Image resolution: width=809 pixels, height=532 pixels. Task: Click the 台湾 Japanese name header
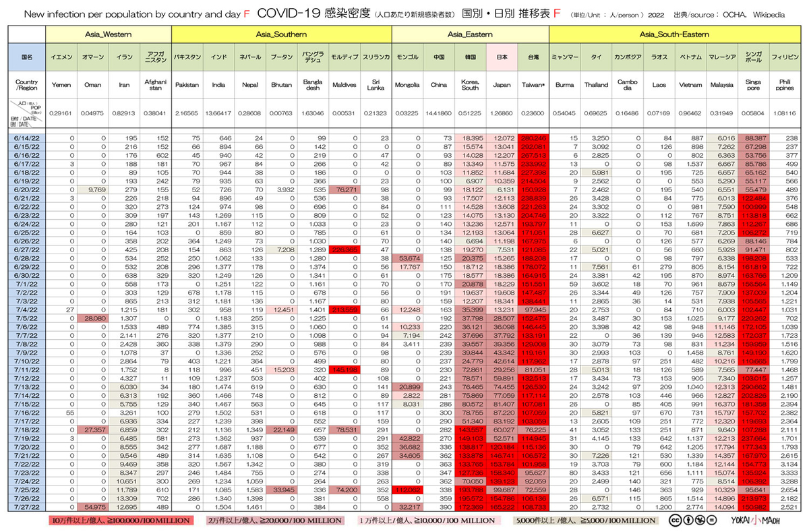(x=533, y=58)
